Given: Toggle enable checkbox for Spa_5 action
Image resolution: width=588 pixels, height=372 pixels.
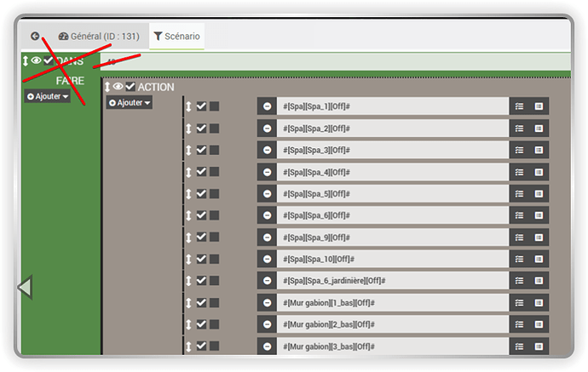Looking at the screenshot, I should (x=201, y=193).
